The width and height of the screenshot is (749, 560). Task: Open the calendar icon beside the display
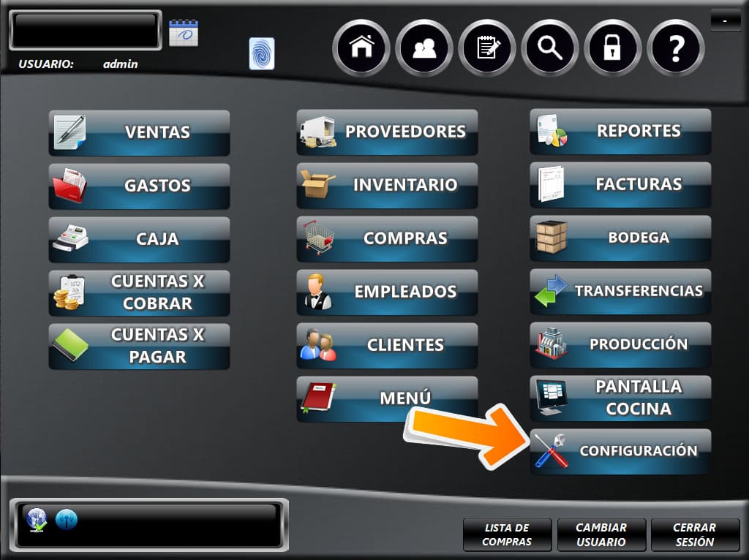184,33
